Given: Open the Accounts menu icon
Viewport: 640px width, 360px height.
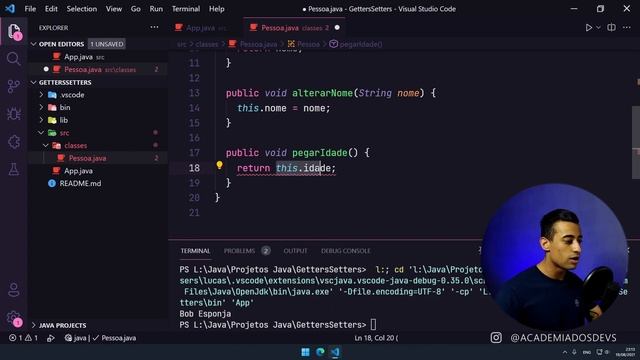Looking at the screenshot, I should (x=13, y=290).
